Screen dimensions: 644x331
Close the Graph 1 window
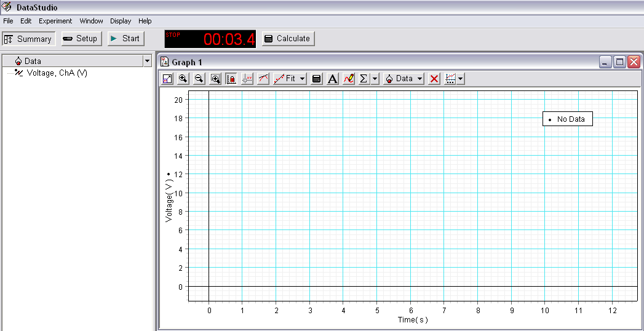click(634, 62)
